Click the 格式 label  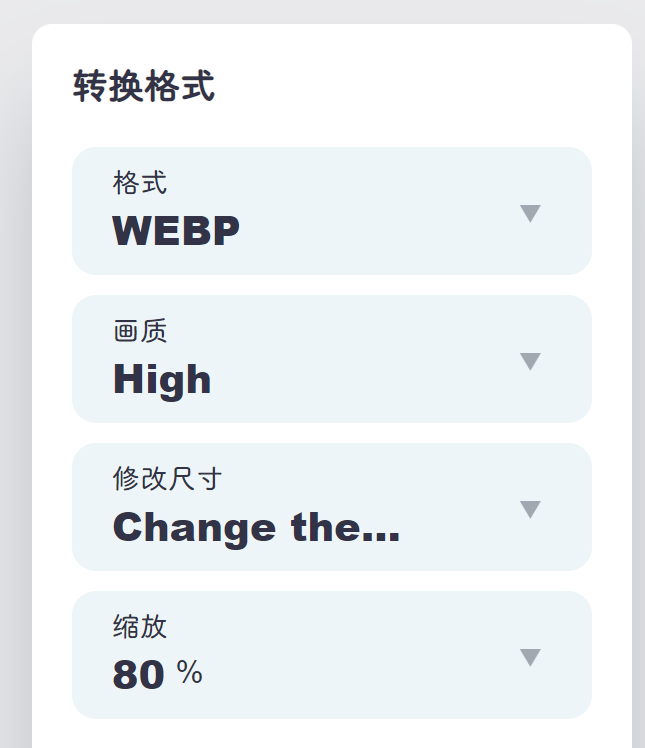coord(140,183)
